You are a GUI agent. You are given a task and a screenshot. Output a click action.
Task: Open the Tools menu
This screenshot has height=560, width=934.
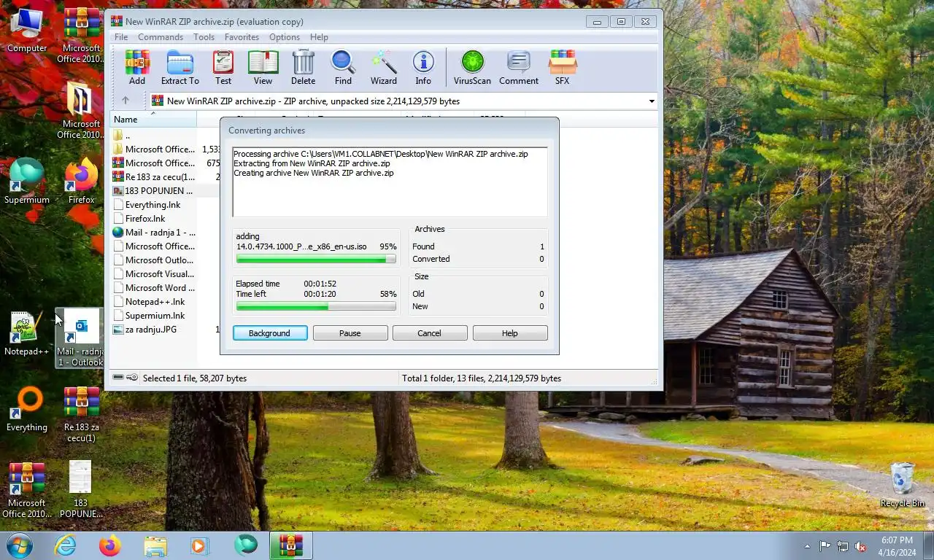pos(204,37)
